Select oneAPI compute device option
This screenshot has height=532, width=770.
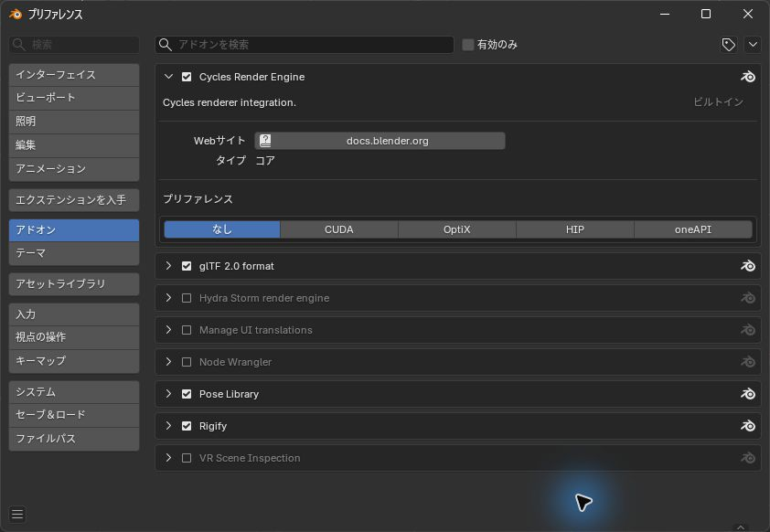tap(693, 229)
